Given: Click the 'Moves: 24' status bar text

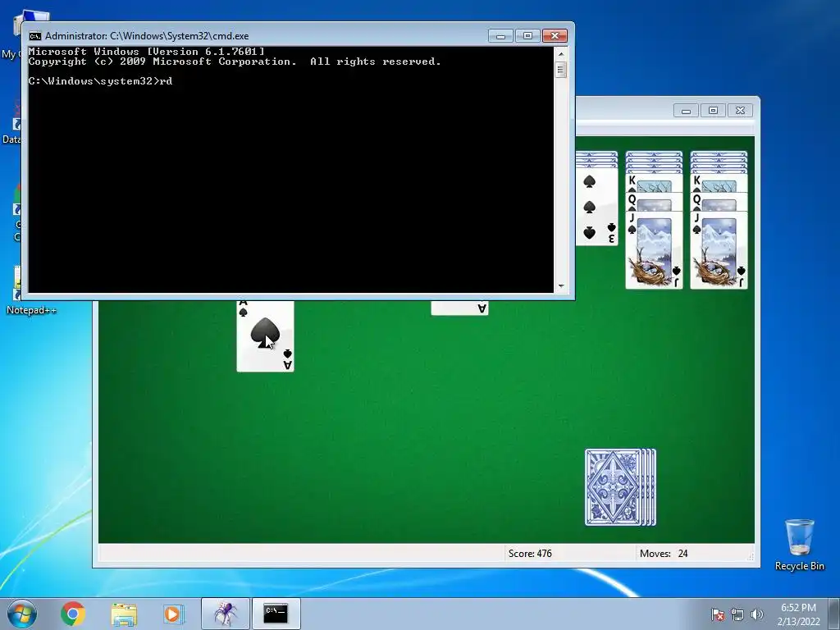Looking at the screenshot, I should pyautogui.click(x=663, y=554).
